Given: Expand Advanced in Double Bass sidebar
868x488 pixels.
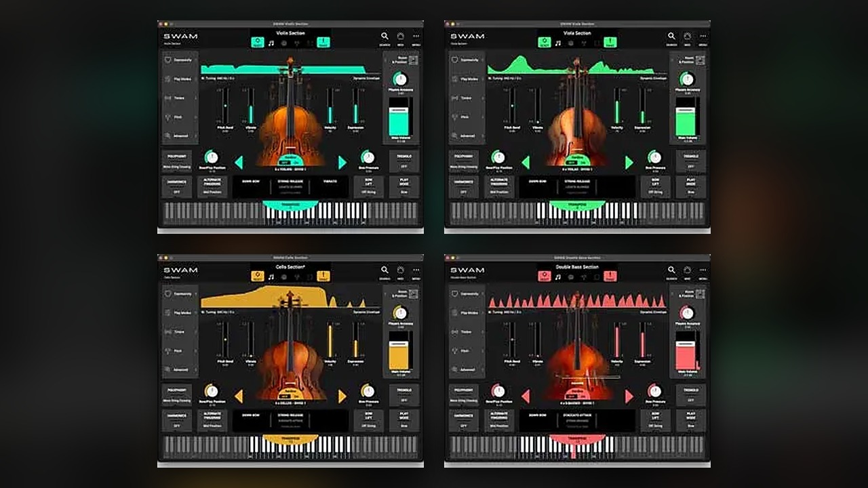Looking at the screenshot, I should 467,369.
